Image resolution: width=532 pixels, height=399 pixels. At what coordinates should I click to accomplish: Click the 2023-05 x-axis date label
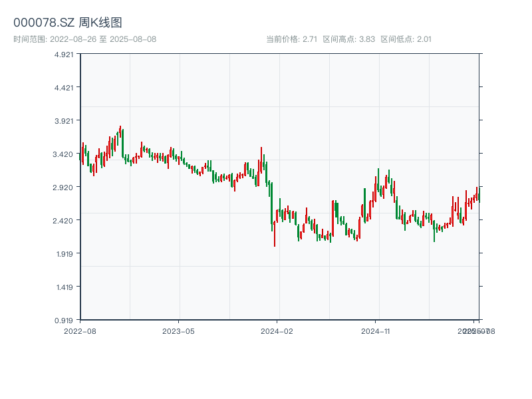coord(178,331)
